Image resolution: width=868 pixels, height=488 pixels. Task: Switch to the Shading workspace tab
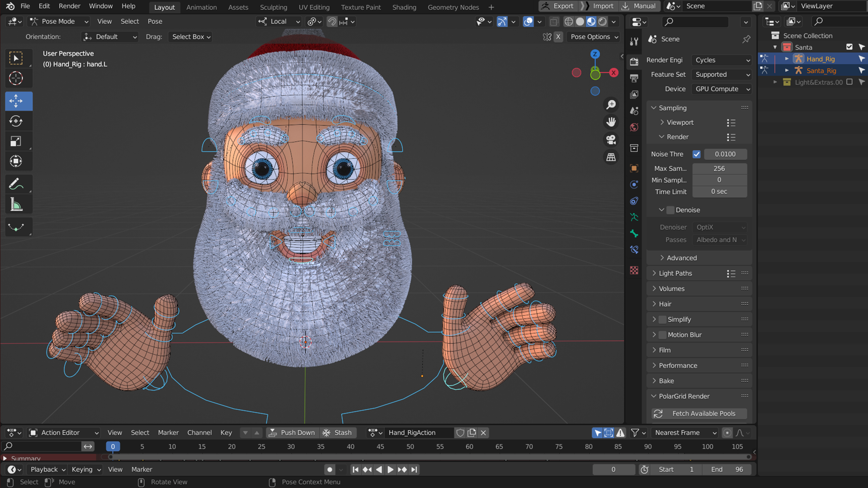(404, 7)
